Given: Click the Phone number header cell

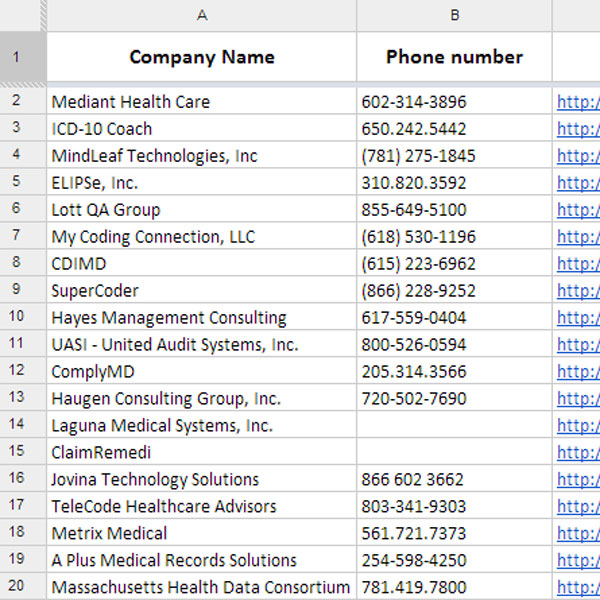Looking at the screenshot, I should tap(454, 57).
